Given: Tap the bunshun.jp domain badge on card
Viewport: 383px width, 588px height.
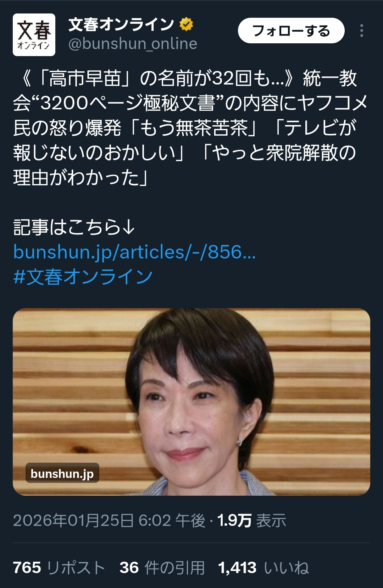Looking at the screenshot, I should click(62, 473).
